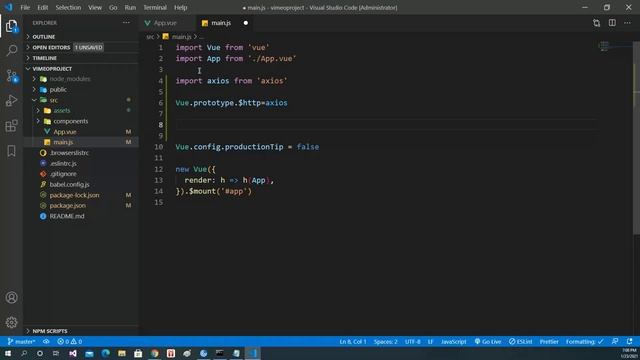Open errors and warnings count in status bar
The width and height of the screenshot is (640, 360).
coord(70,341)
